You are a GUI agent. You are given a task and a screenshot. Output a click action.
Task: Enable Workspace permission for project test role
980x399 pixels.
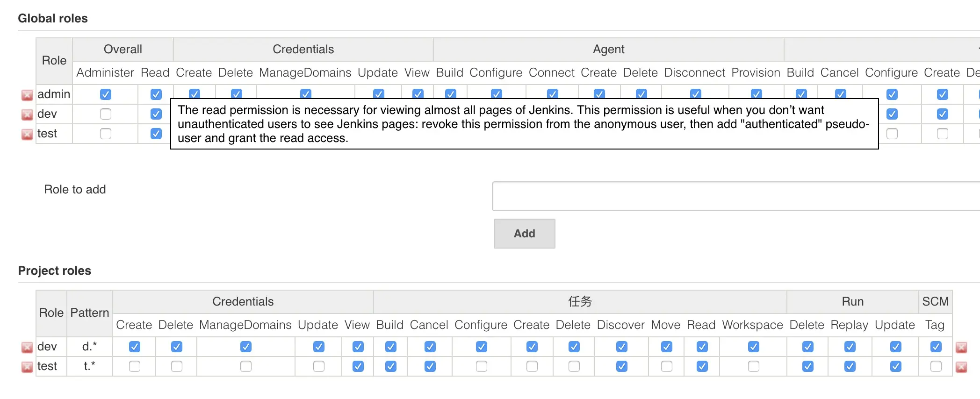point(754,366)
